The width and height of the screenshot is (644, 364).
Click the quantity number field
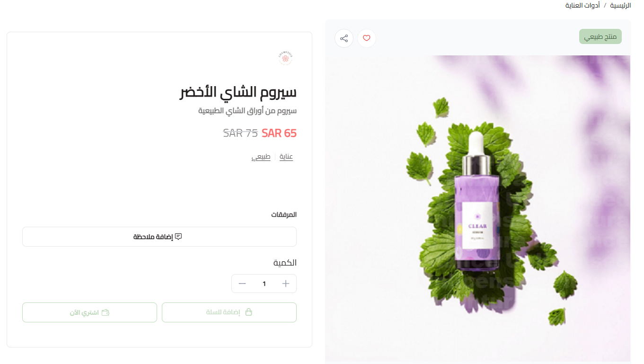[x=265, y=284]
